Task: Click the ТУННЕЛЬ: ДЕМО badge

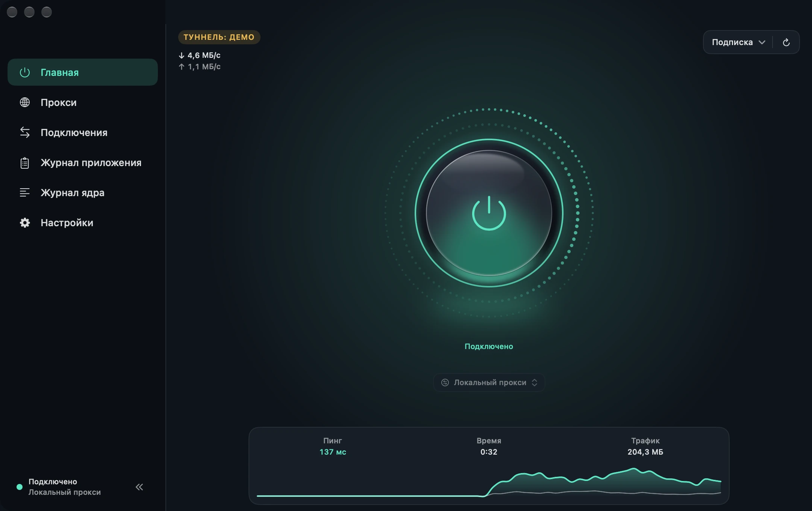Action: [219, 37]
